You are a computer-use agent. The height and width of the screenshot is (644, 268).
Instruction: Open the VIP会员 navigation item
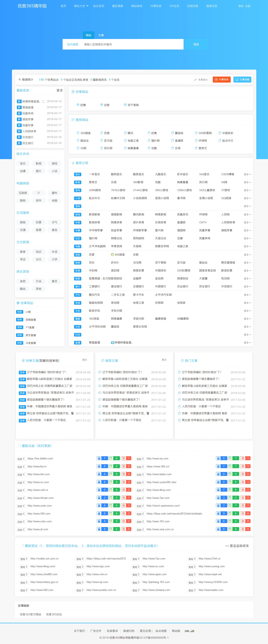point(174,6)
